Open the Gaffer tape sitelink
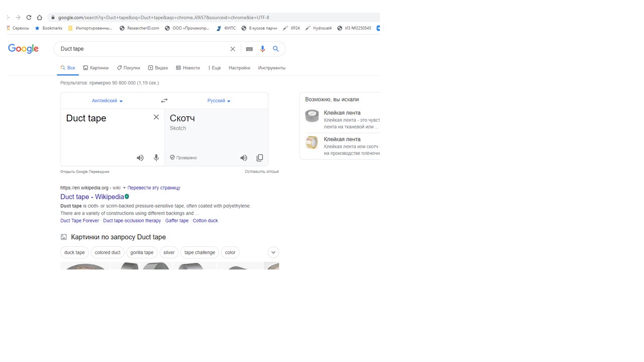 [x=177, y=221]
